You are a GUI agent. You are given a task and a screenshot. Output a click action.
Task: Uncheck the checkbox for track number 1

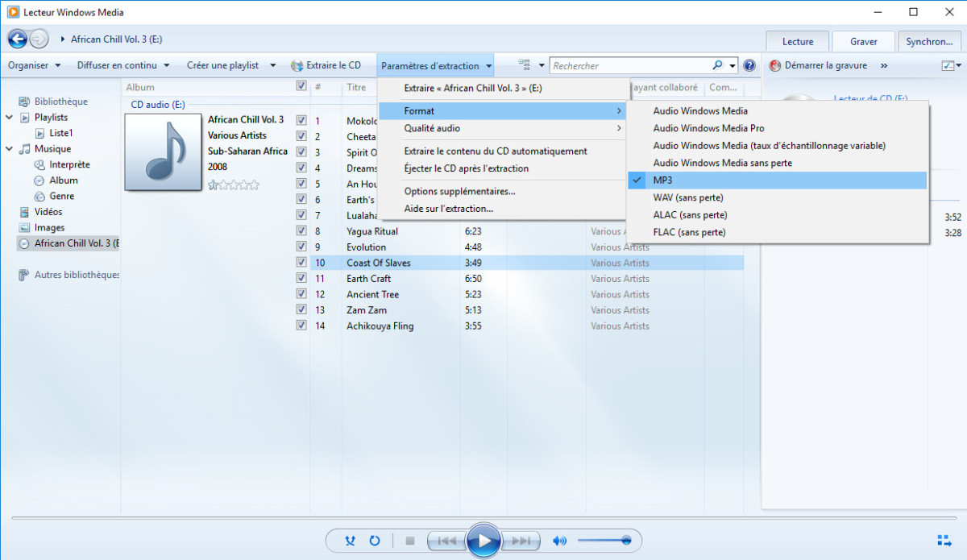301,121
